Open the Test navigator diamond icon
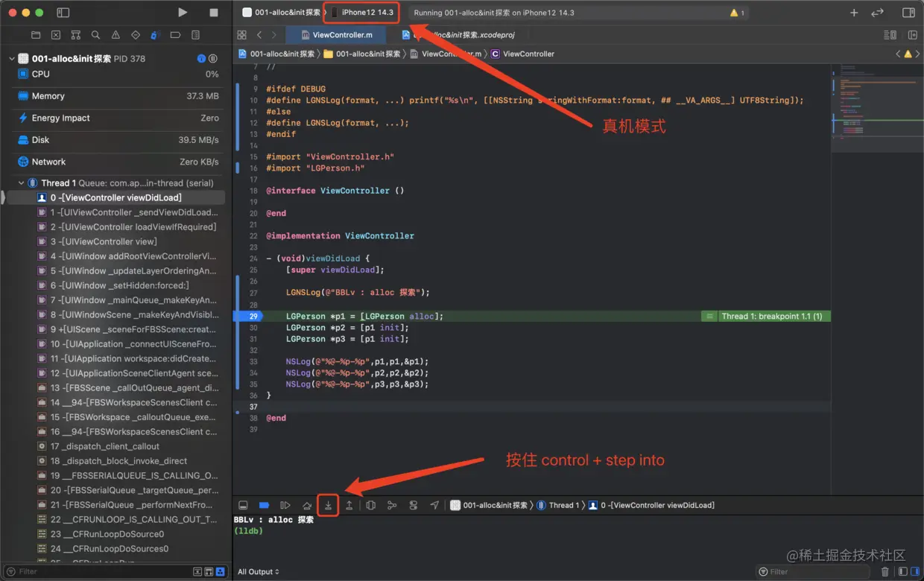Image resolution: width=924 pixels, height=581 pixels. pyautogui.click(x=136, y=35)
